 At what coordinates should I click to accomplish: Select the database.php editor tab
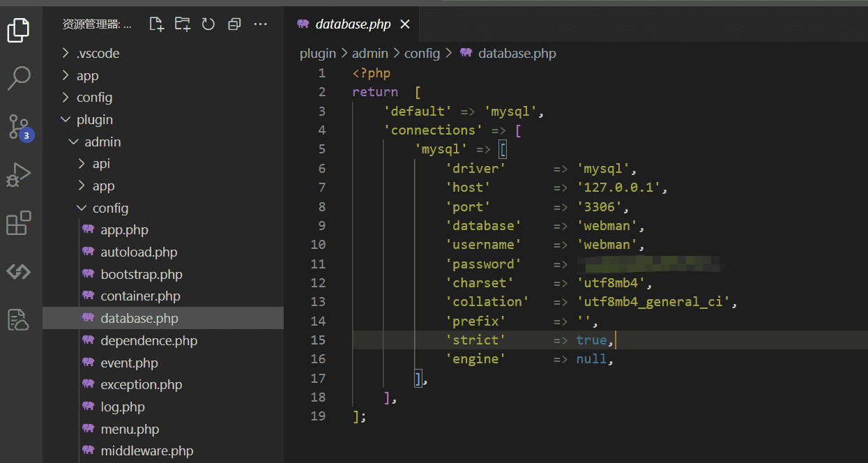353,24
